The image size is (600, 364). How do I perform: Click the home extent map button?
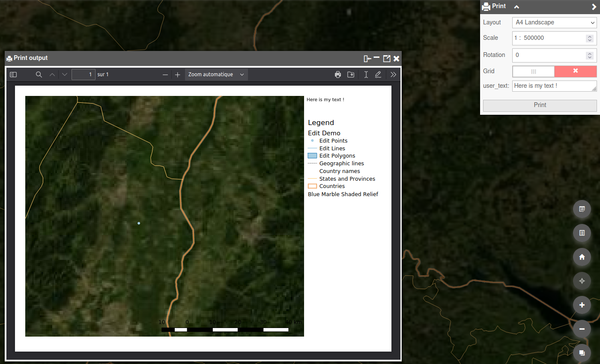582,257
